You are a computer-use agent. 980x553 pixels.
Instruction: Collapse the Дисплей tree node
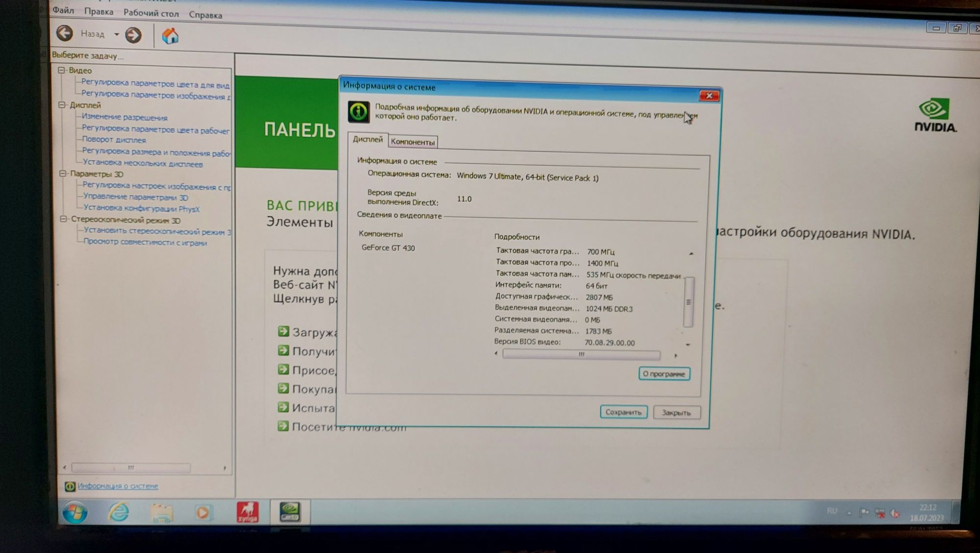click(x=62, y=105)
